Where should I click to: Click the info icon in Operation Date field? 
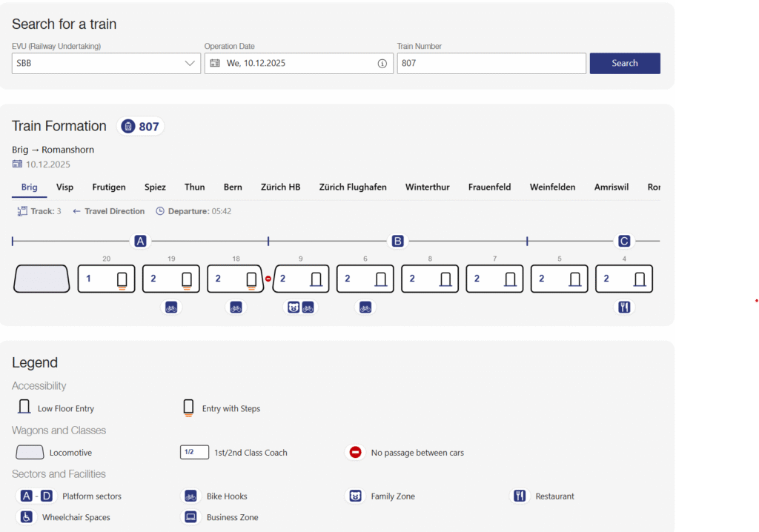pos(382,64)
